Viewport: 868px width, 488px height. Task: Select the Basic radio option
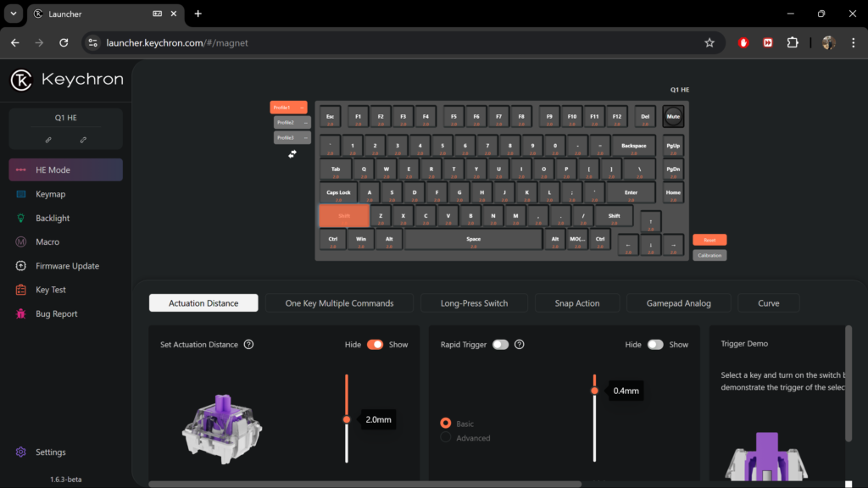click(x=446, y=424)
